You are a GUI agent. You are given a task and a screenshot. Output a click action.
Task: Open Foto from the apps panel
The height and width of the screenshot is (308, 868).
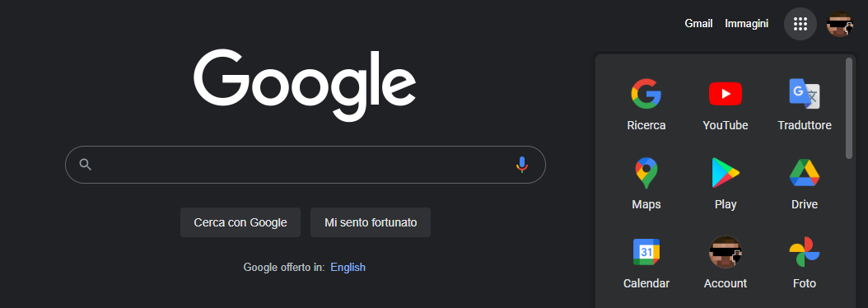click(x=805, y=264)
